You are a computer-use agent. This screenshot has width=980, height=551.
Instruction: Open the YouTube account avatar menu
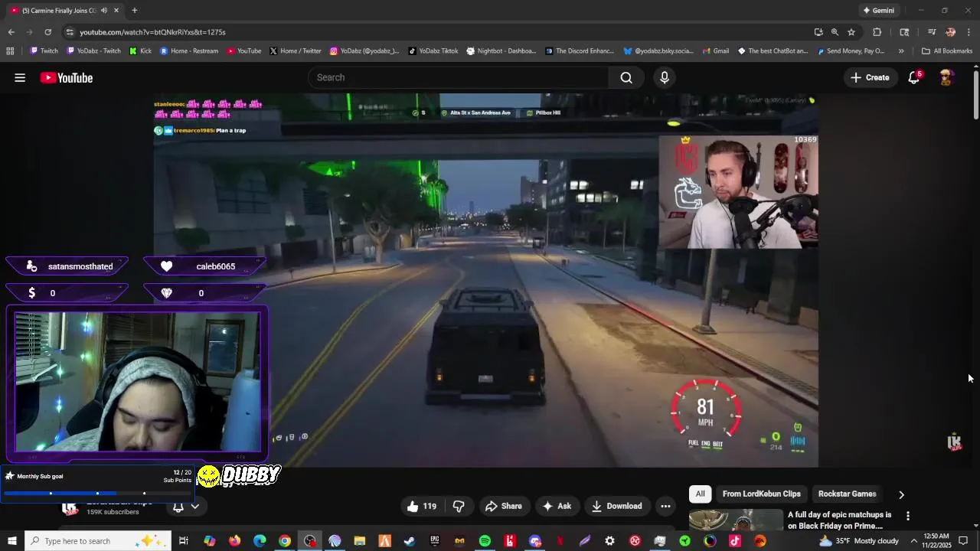click(x=946, y=77)
